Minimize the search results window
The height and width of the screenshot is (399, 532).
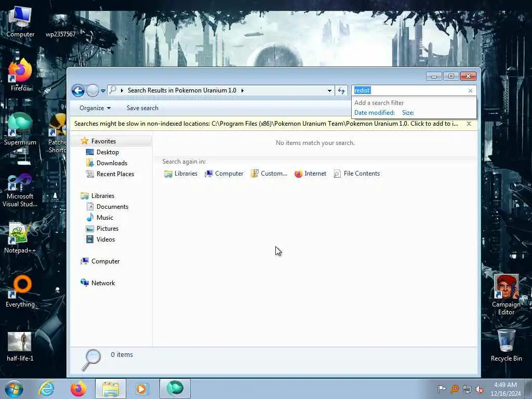[x=434, y=76]
